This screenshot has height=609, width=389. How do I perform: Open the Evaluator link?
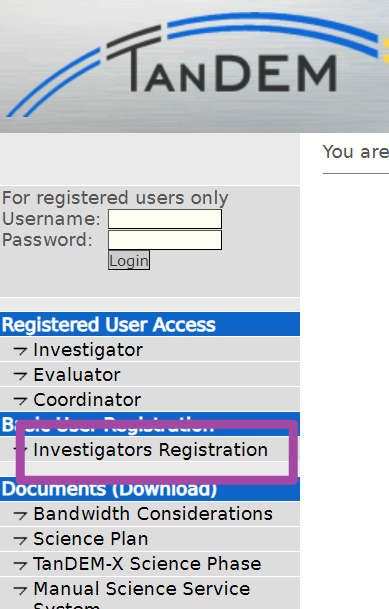coord(76,375)
